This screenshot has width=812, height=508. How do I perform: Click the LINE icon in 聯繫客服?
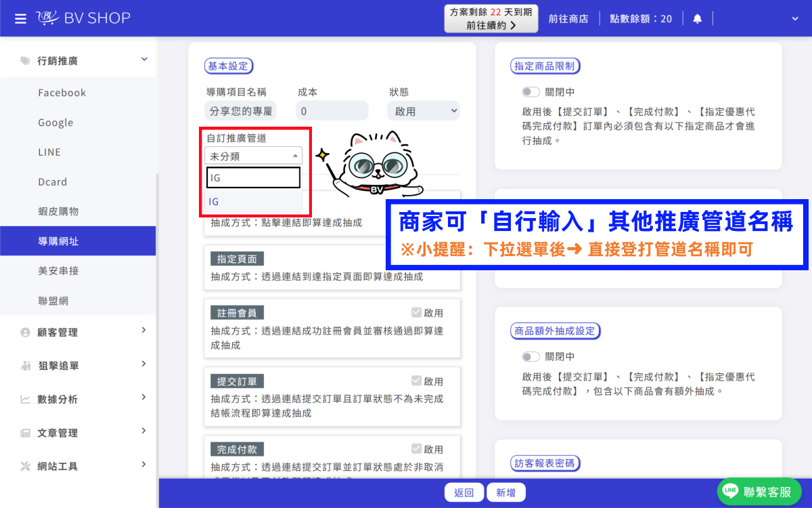(x=730, y=492)
